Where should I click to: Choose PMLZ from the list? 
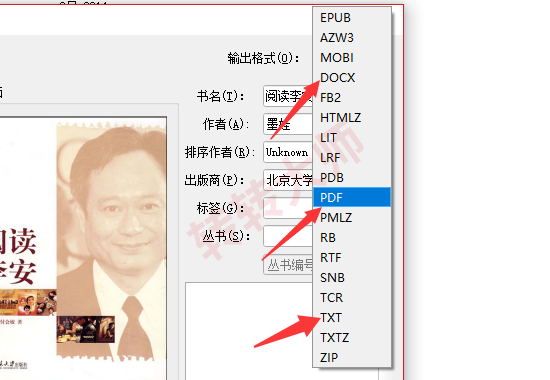[352, 218]
